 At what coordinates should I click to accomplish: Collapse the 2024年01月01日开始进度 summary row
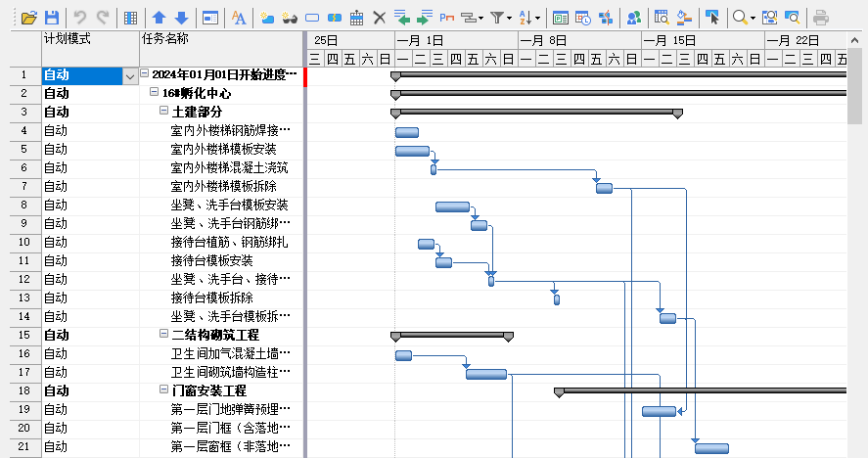click(x=145, y=73)
